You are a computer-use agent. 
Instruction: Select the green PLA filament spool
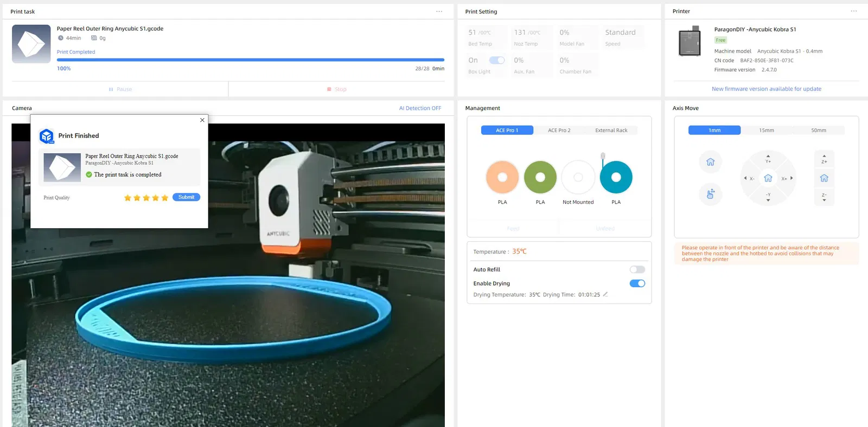coord(540,177)
